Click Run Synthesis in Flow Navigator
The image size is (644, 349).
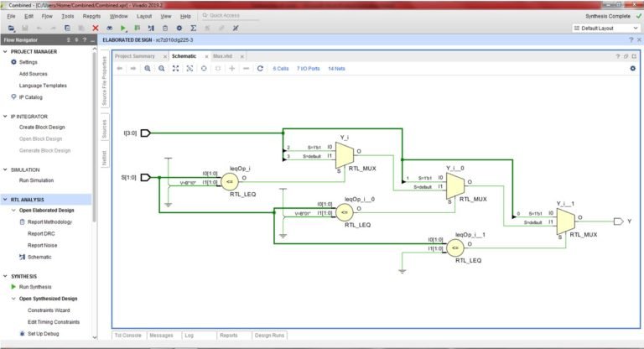[35, 287]
